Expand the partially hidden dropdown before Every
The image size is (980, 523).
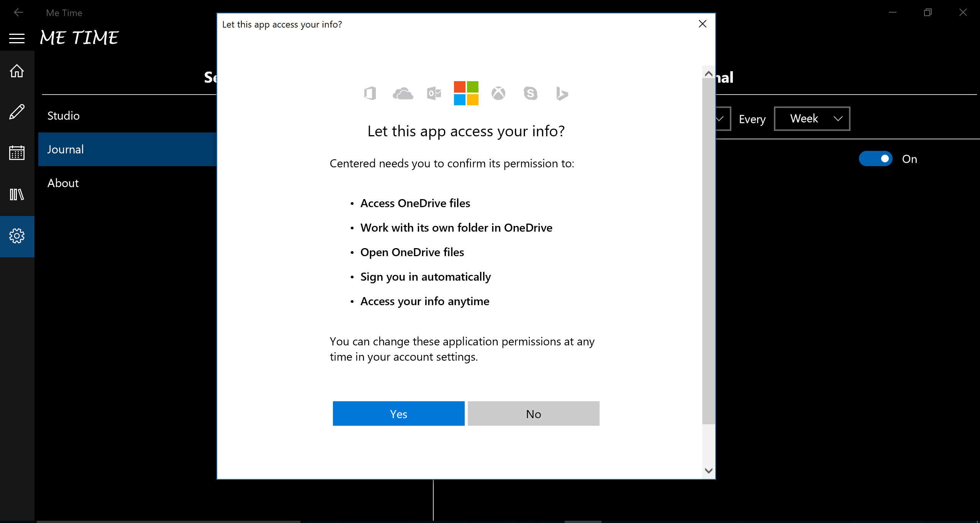[723, 119]
